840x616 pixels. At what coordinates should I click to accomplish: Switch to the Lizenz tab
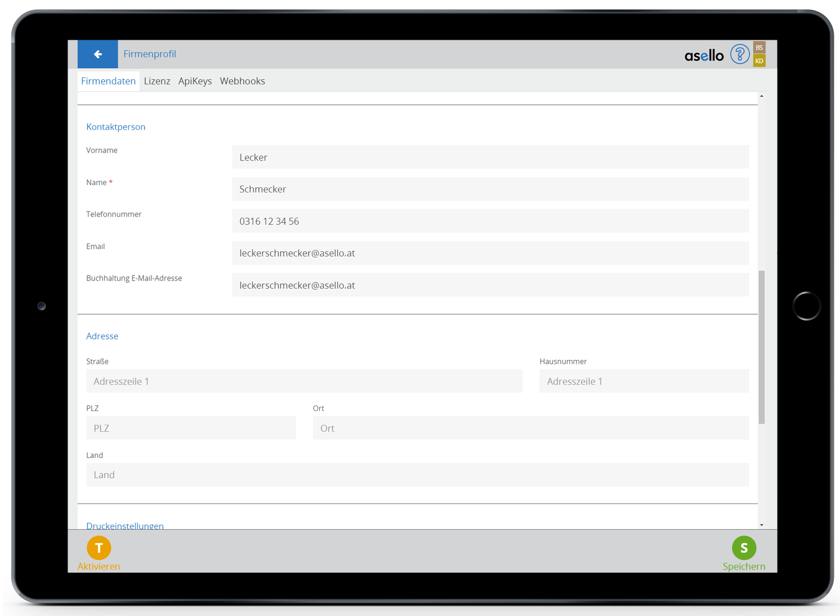click(157, 81)
